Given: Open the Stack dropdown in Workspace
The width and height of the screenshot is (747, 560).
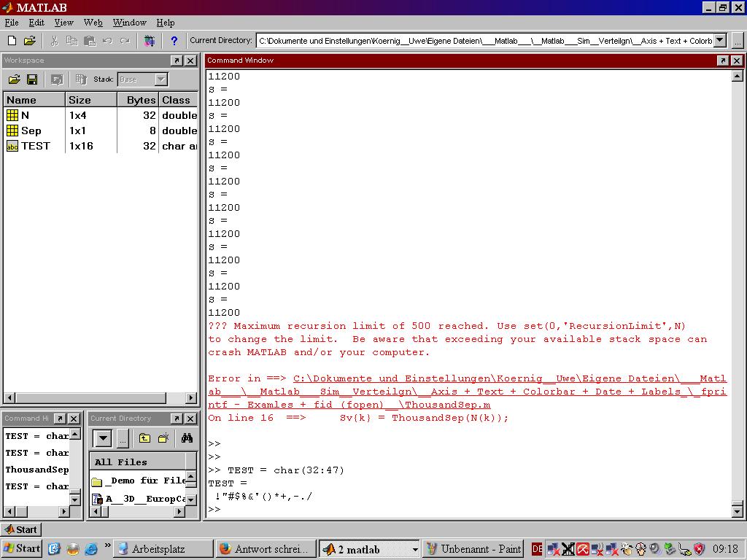Looking at the screenshot, I should tap(161, 79).
